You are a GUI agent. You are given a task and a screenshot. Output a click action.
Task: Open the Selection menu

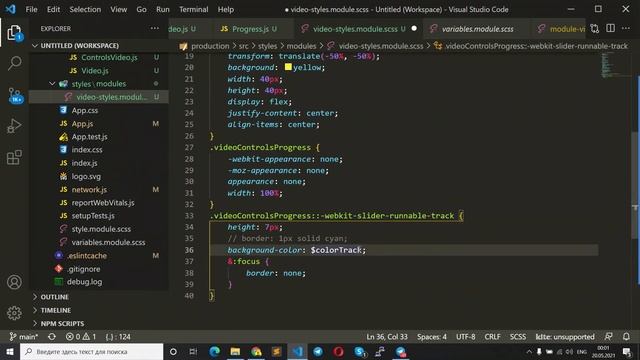click(x=85, y=9)
